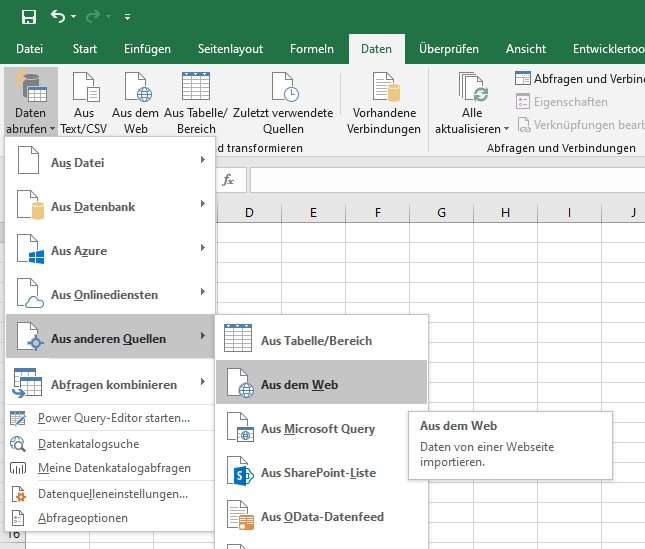The width and height of the screenshot is (645, 549).
Task: Expand the Abfragen kombinieren submenu arrow
Action: [x=203, y=382]
